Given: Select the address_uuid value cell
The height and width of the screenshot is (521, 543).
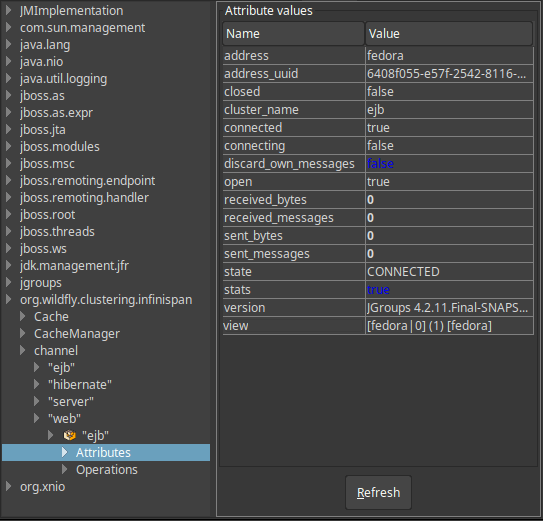Looking at the screenshot, I should tap(449, 73).
